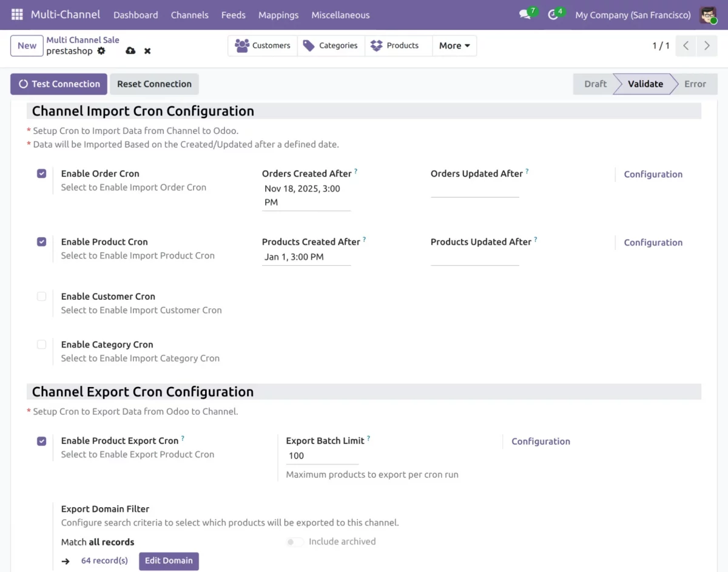Open Configuration link for Product Export Cron
728x572 pixels.
point(541,442)
